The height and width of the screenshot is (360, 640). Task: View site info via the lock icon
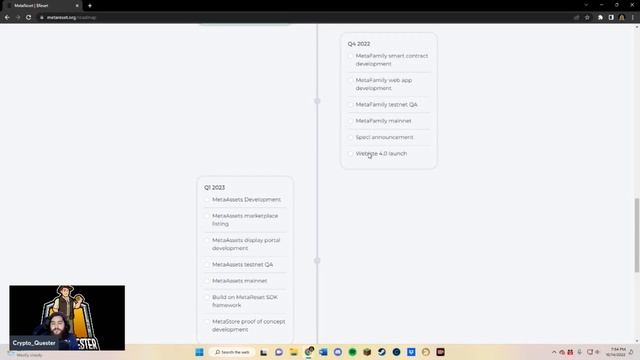click(x=41, y=18)
